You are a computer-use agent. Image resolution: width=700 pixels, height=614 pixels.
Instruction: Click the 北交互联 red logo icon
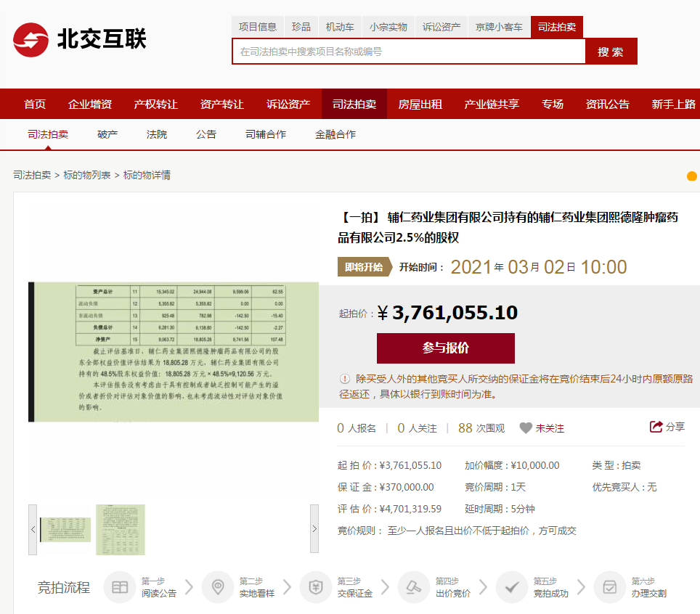[x=30, y=40]
